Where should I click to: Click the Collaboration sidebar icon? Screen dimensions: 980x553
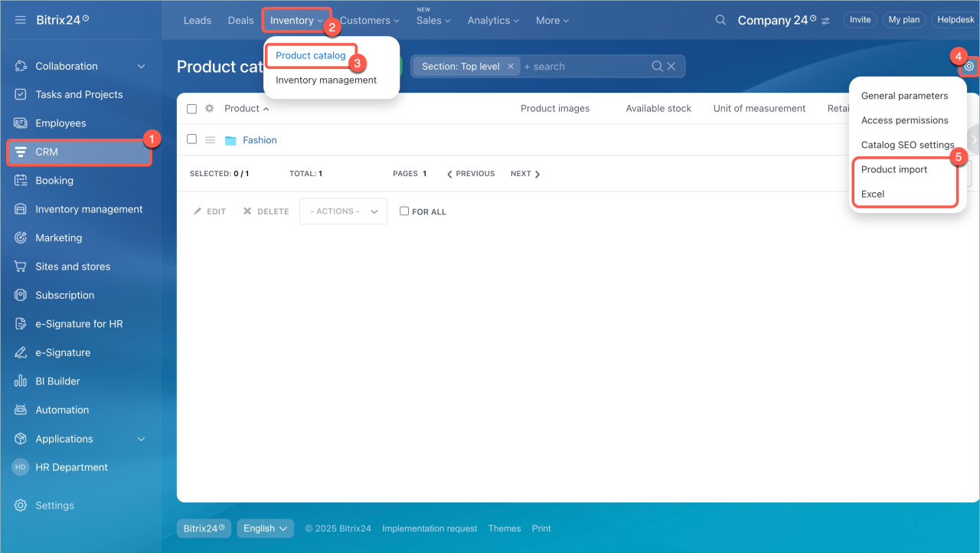(x=21, y=67)
